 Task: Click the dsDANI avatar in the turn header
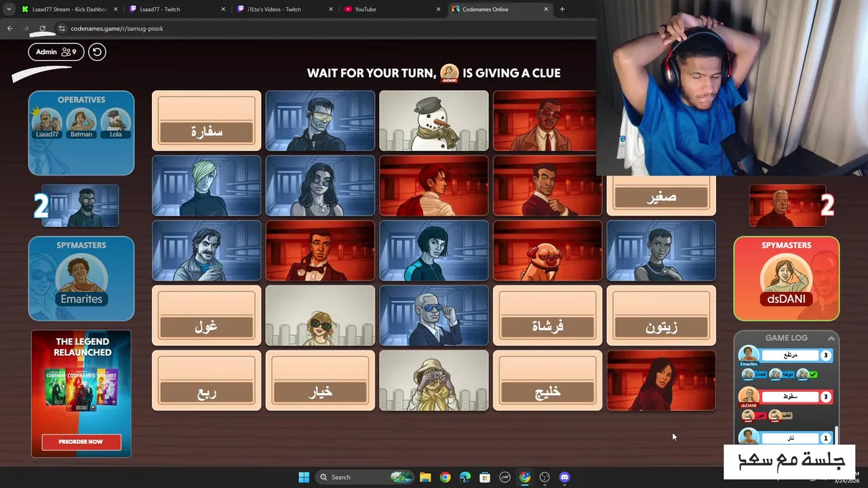tap(450, 73)
